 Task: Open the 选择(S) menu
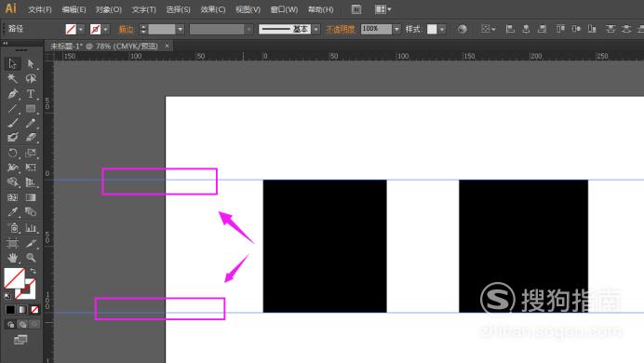point(179,9)
